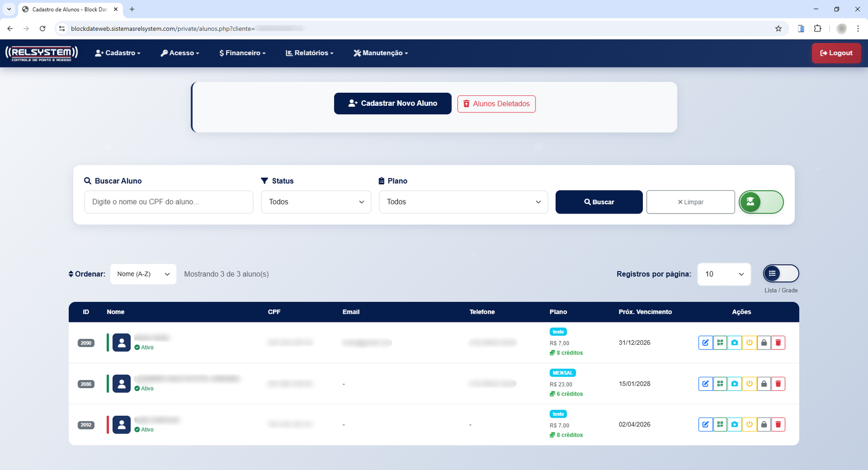868x470 pixels.
Task: Open browser extensions puzzle icon
Action: 818,29
